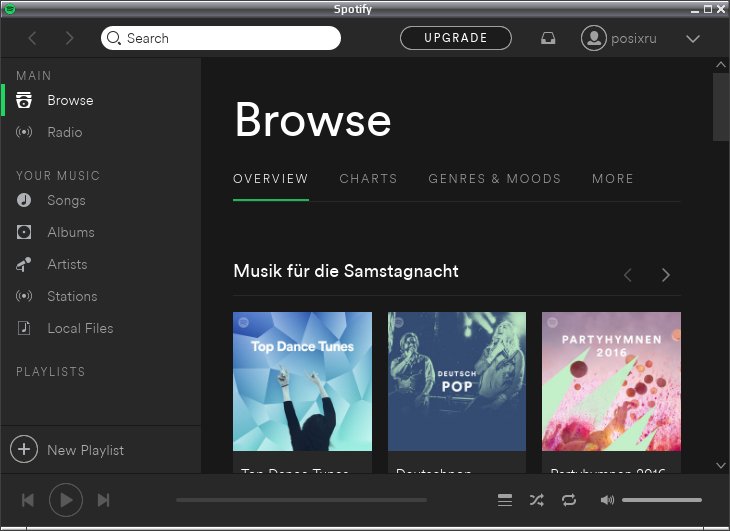Start playback with the Play button
Screen dimensions: 730x531
coord(66,500)
